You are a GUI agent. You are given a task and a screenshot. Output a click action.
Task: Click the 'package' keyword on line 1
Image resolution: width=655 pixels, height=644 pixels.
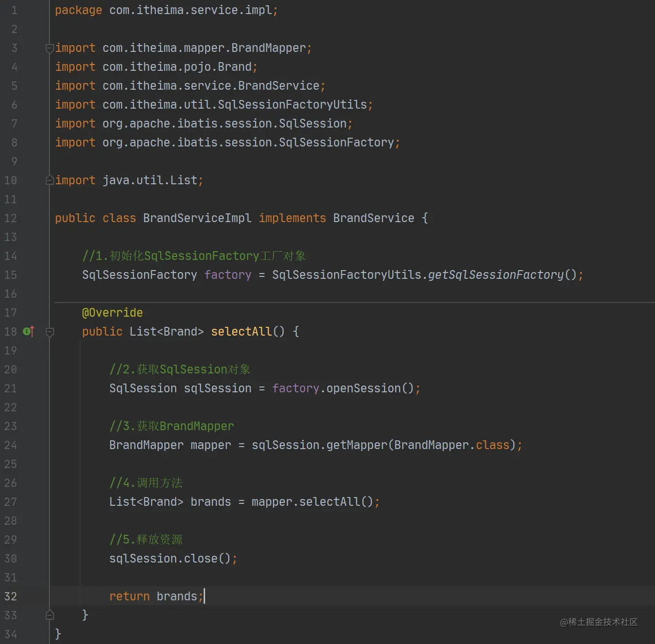coord(79,10)
